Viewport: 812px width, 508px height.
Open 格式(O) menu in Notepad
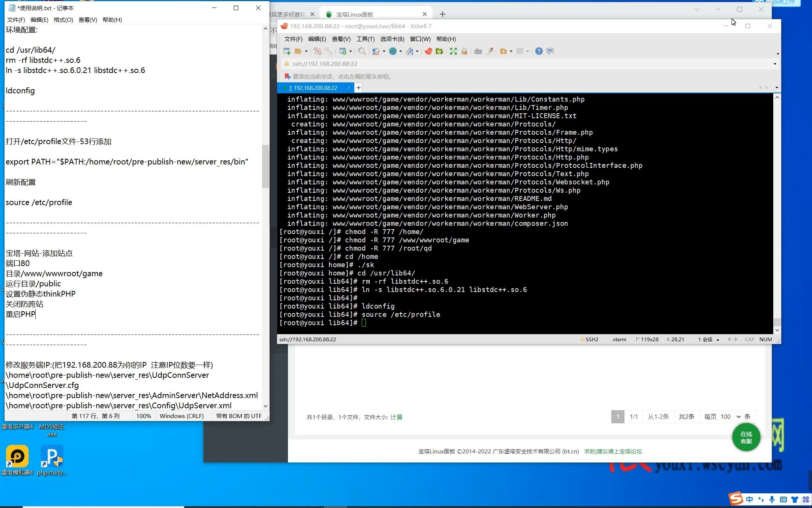(62, 19)
